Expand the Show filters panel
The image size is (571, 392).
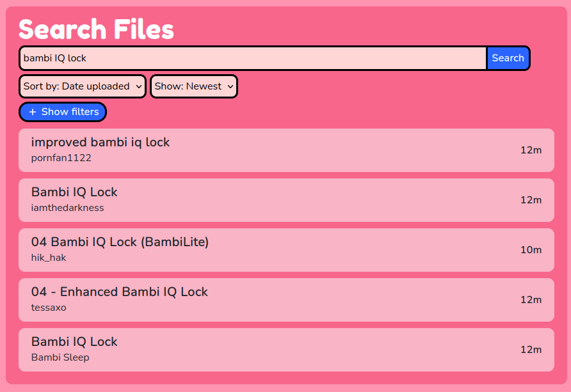click(63, 112)
